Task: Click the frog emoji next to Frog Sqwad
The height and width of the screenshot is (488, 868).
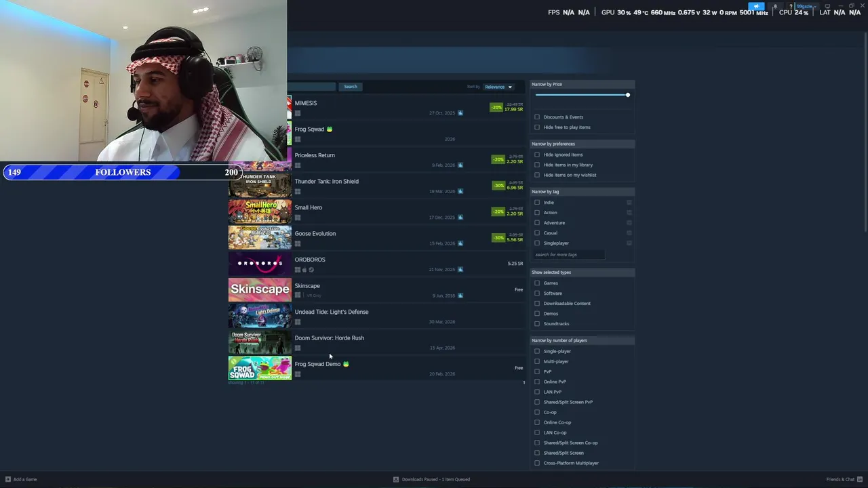Action: coord(329,129)
